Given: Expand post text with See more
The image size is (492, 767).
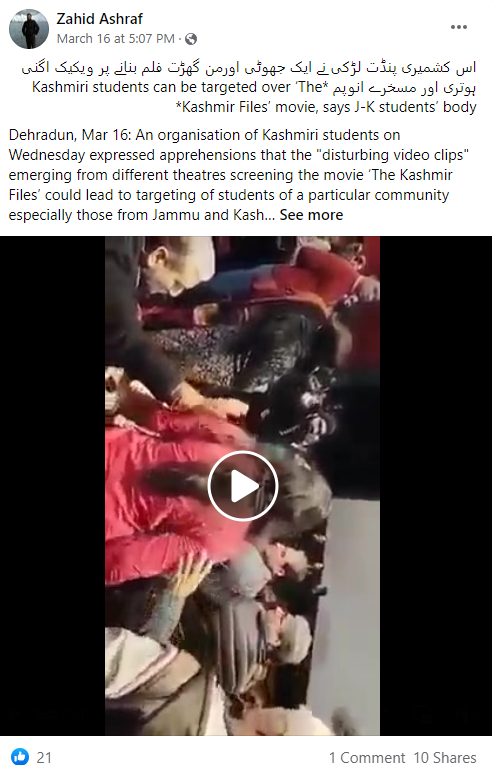Looking at the screenshot, I should [311, 215].
